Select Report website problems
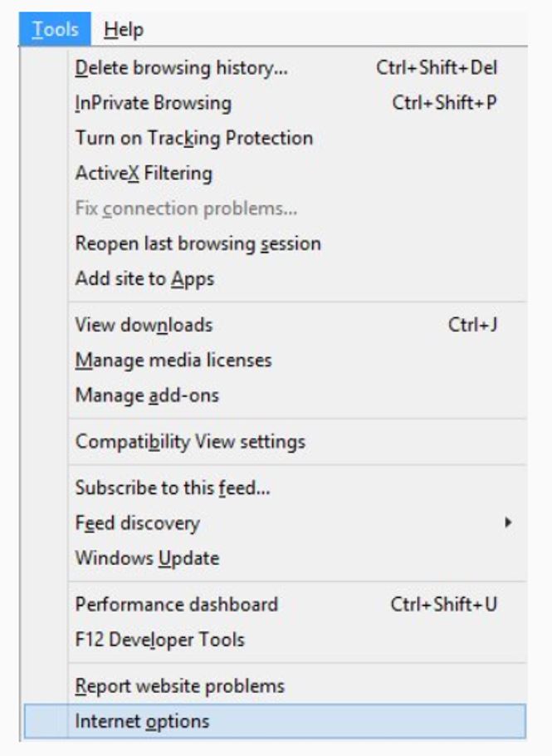552x756 pixels. coord(179,686)
